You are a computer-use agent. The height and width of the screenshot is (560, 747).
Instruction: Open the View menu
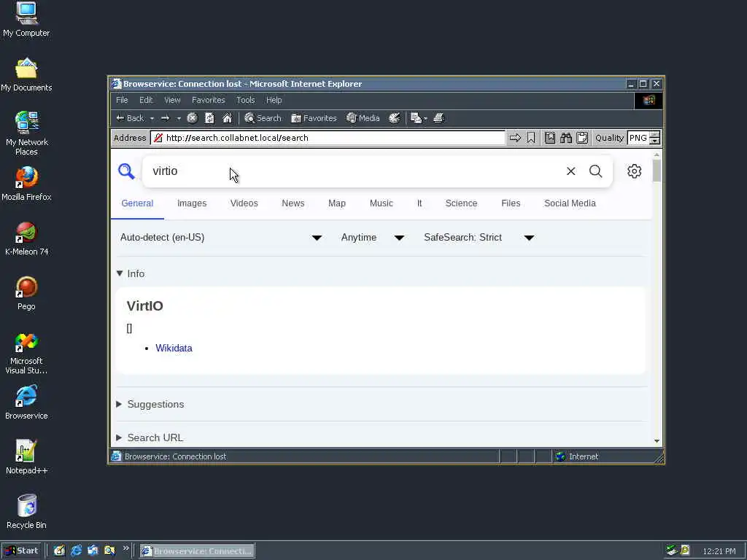(172, 100)
